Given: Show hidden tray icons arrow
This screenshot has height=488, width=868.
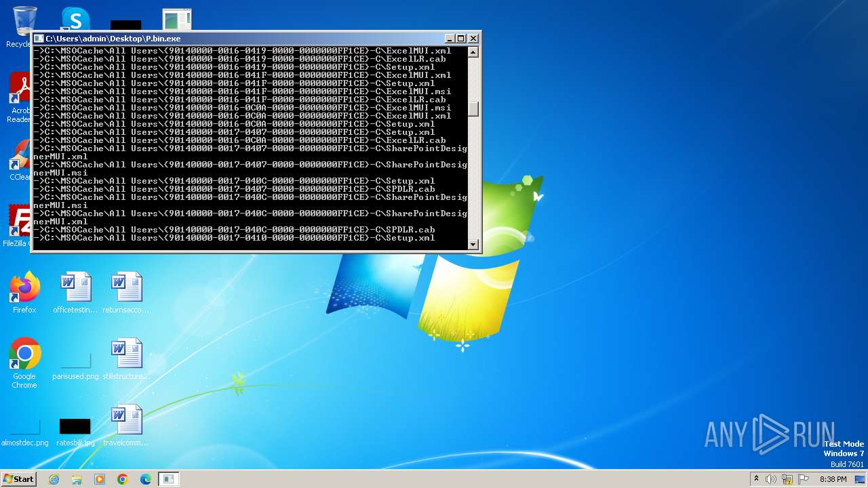Looking at the screenshot, I should click(756, 479).
